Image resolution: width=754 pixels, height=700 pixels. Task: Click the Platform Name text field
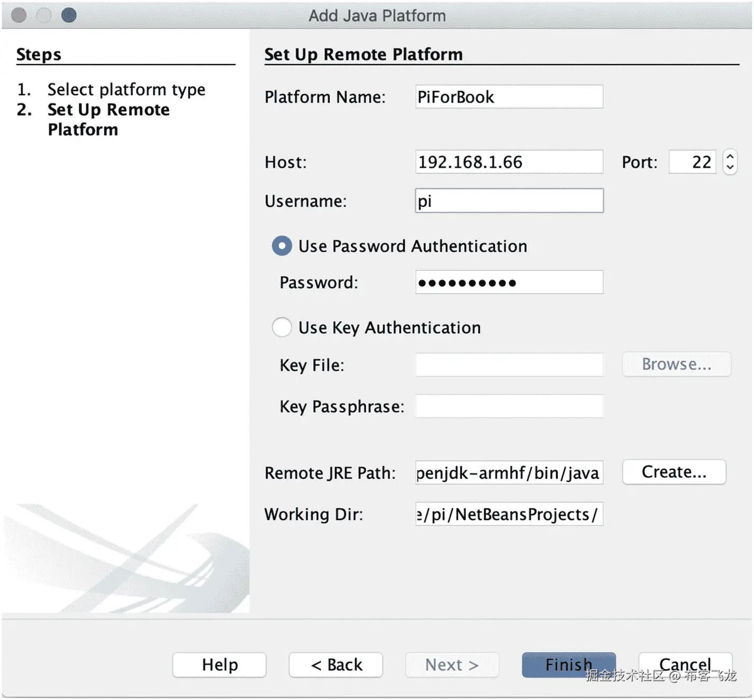508,97
